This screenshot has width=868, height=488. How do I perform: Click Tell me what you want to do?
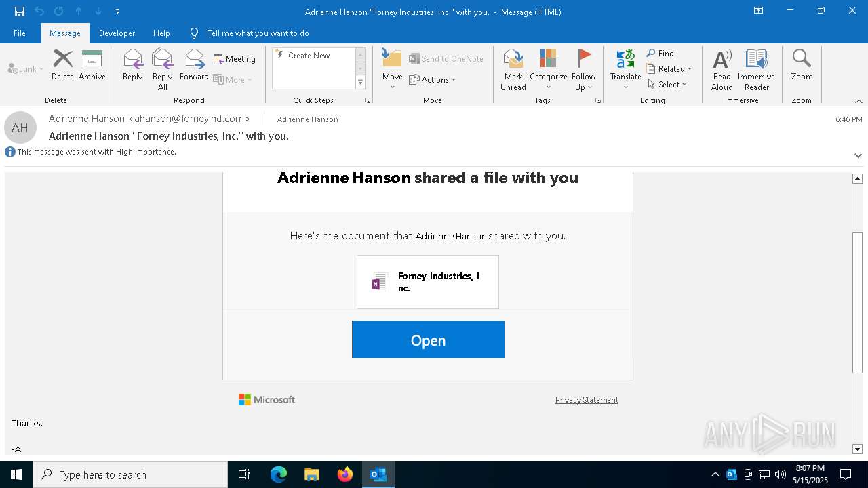coord(258,33)
